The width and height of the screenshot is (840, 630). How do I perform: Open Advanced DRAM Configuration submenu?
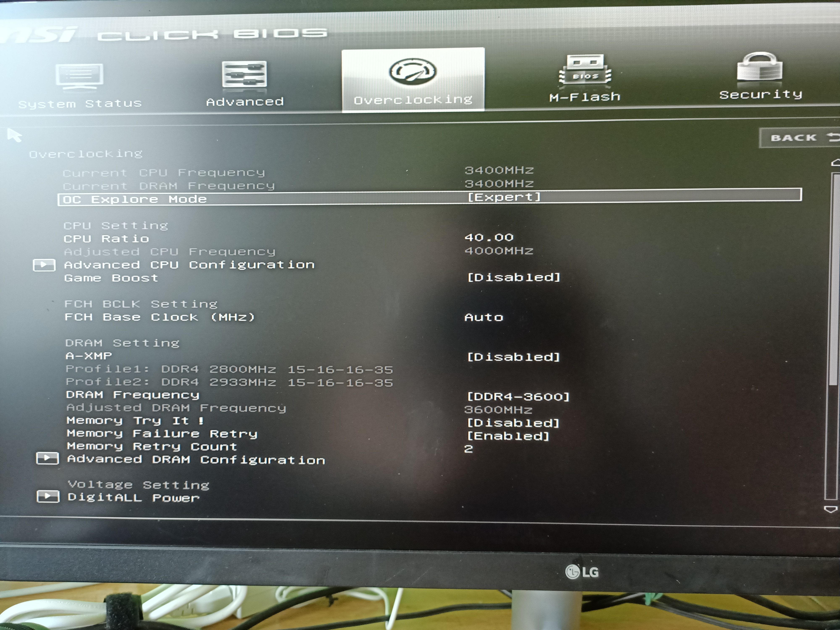click(x=196, y=459)
